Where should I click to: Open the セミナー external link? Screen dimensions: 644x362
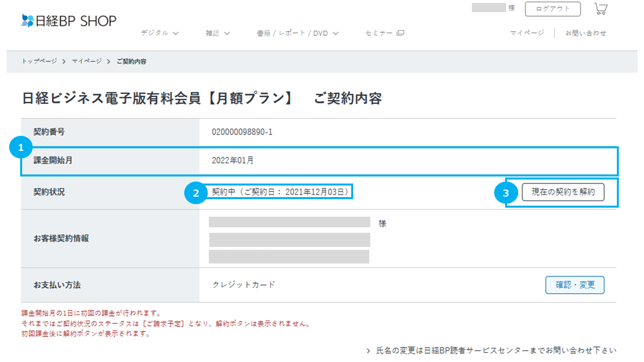[x=384, y=33]
